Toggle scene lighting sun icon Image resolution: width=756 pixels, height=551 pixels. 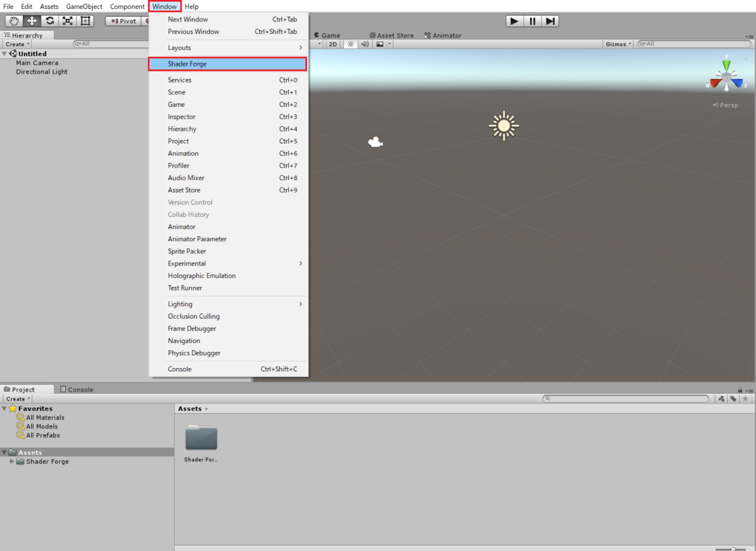coord(351,44)
